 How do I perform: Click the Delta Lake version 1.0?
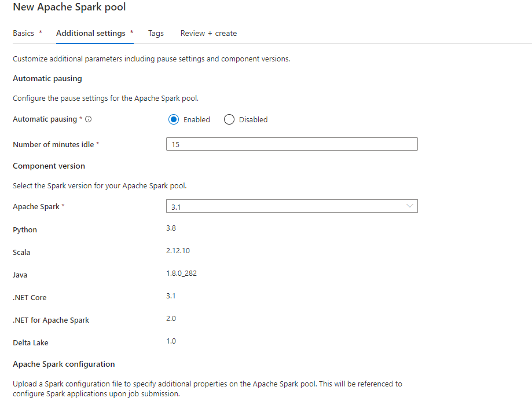171,341
